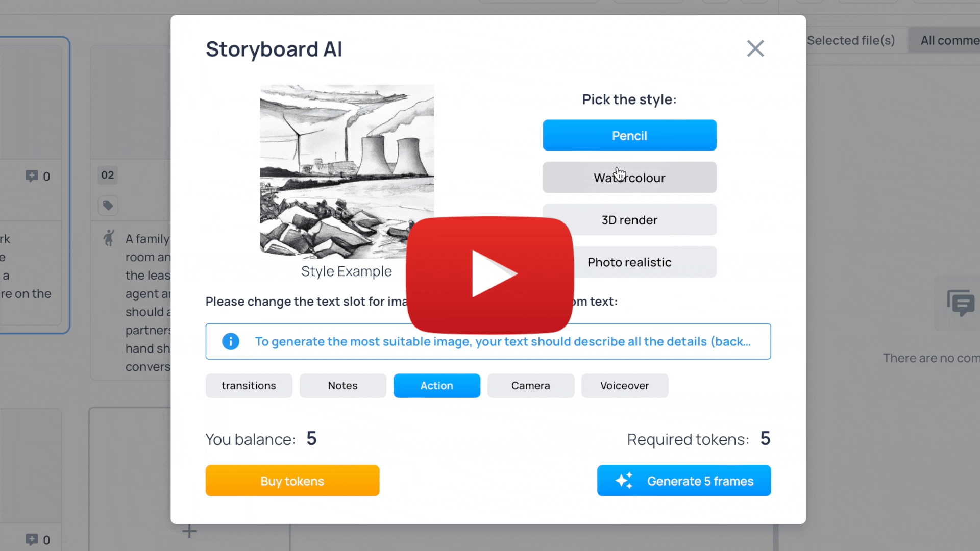980x551 pixels.
Task: Switch to the Camera tab
Action: tap(531, 386)
